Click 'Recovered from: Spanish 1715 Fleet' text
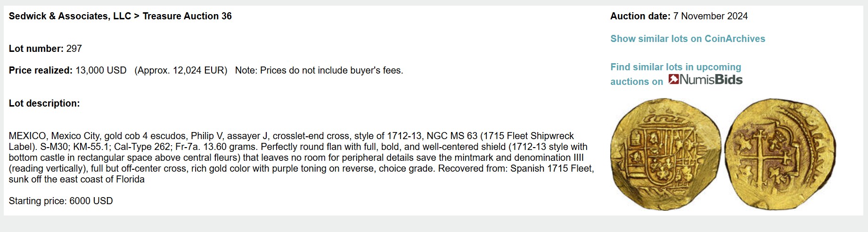 [516, 168]
